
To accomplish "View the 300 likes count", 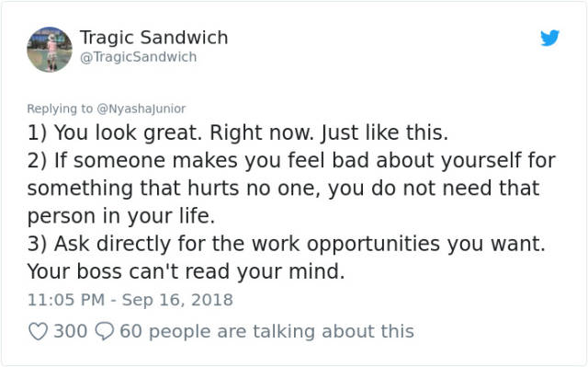I will pos(71,331).
